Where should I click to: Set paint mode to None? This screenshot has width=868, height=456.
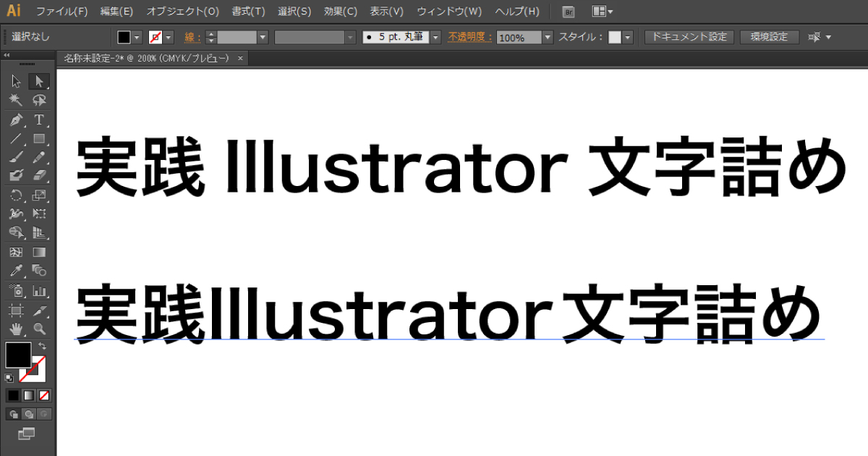[x=44, y=395]
